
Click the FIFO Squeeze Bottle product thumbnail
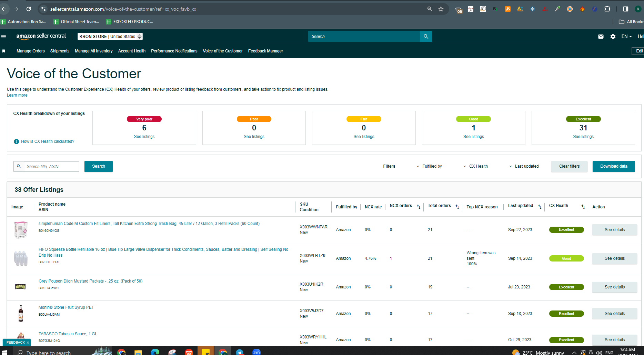click(21, 258)
